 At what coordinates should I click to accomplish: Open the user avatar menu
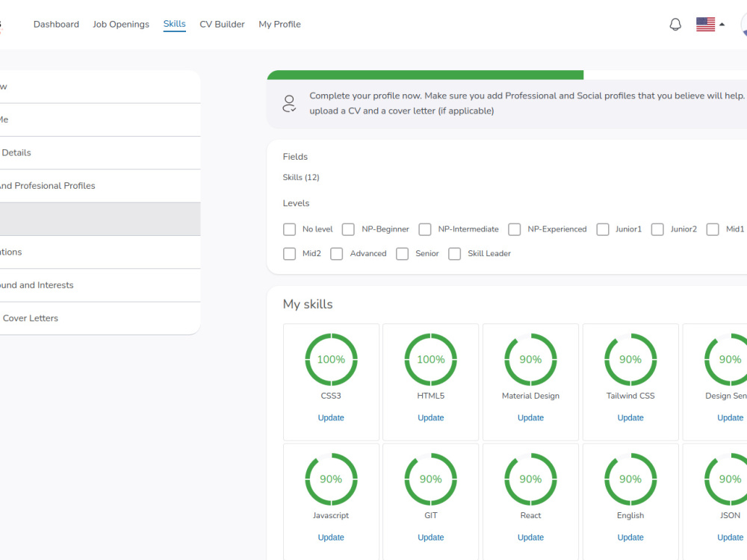click(x=744, y=26)
